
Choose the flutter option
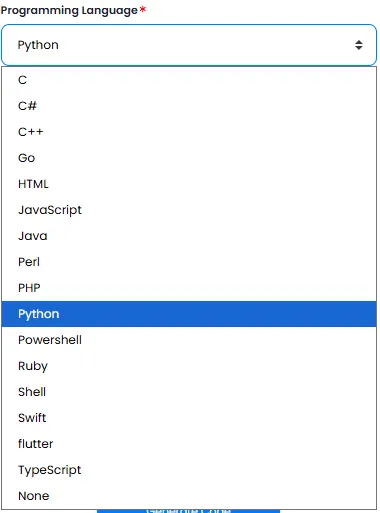coord(189,444)
